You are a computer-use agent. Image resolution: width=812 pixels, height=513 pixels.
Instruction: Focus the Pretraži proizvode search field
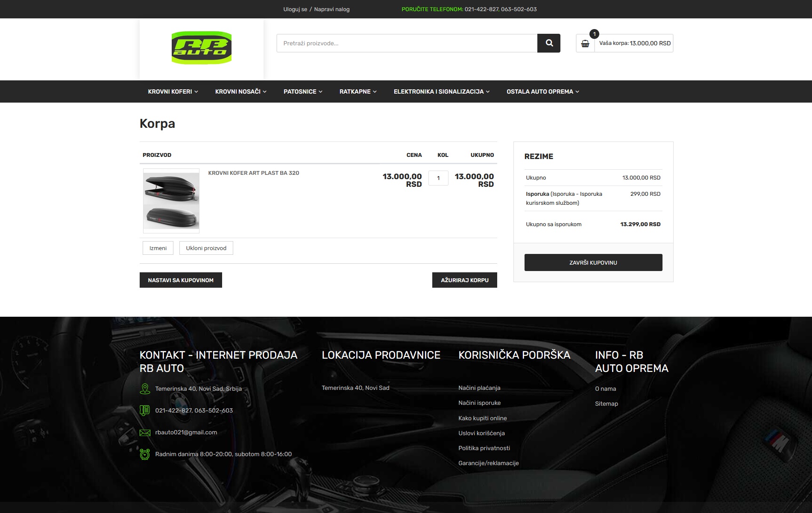click(x=407, y=43)
